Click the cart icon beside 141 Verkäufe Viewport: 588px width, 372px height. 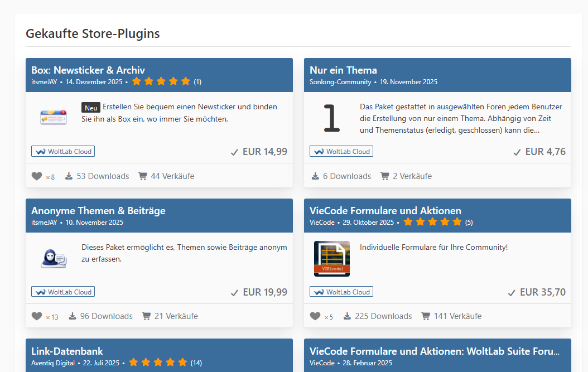point(426,316)
